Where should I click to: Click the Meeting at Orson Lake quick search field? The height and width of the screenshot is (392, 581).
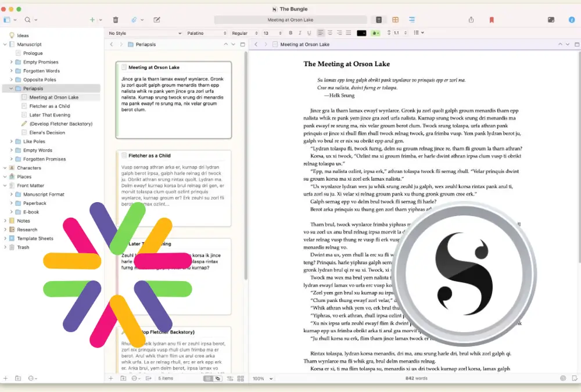click(x=290, y=20)
